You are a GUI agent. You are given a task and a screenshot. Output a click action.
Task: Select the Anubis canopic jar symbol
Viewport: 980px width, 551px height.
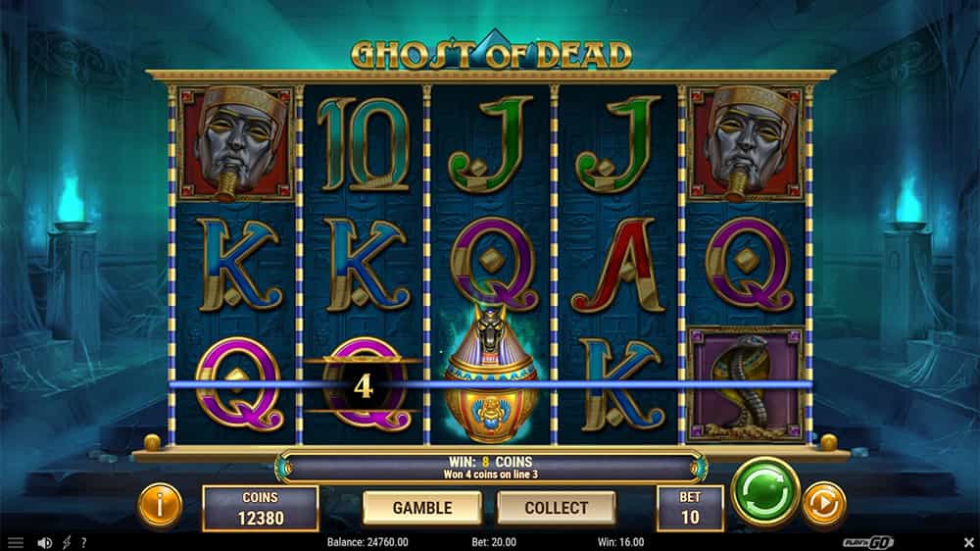tap(491, 374)
